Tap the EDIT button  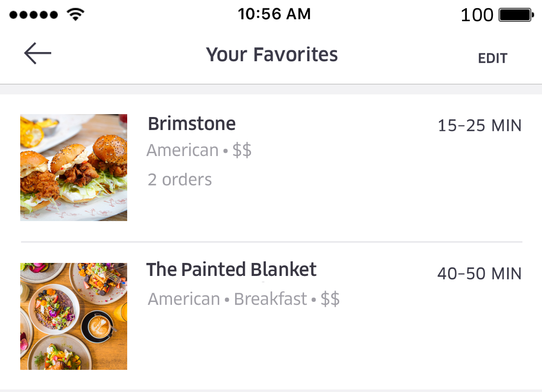tap(492, 58)
